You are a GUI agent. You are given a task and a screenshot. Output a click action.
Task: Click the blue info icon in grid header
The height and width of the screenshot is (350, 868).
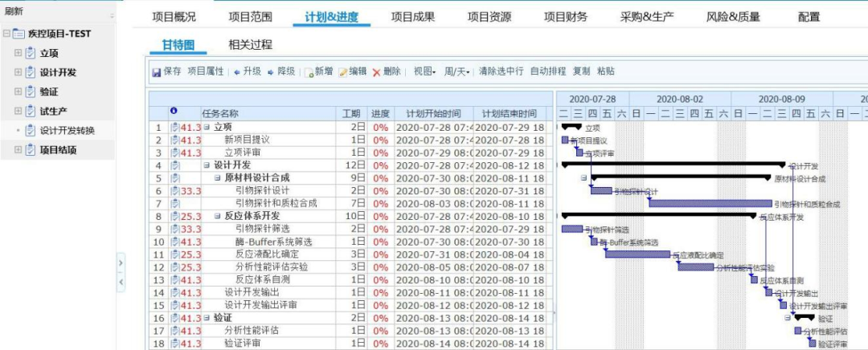click(174, 112)
